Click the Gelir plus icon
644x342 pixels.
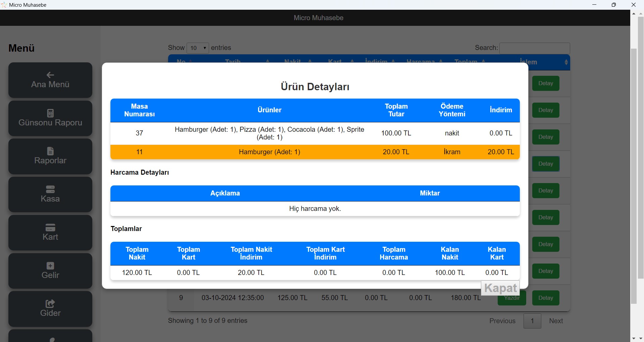(50, 266)
